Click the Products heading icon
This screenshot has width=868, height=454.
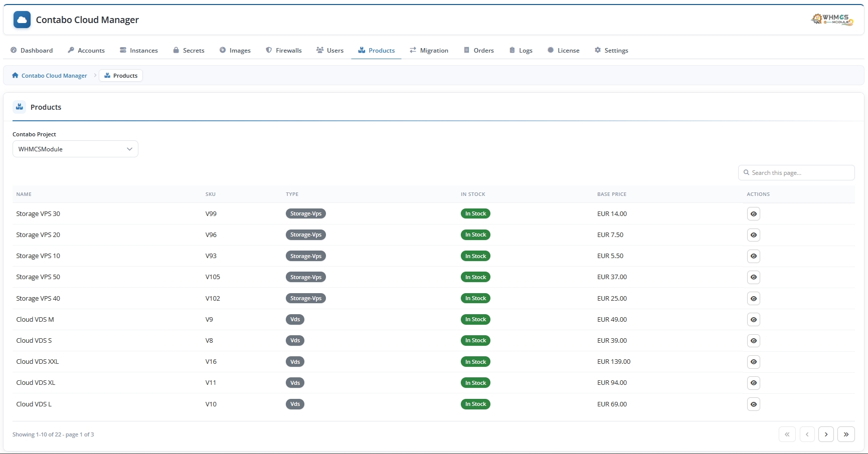pos(20,107)
